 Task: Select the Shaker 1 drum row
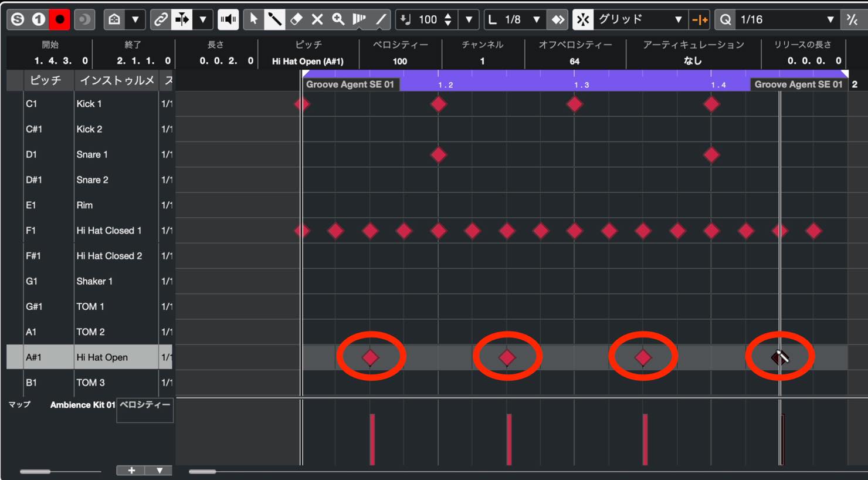[x=89, y=281]
